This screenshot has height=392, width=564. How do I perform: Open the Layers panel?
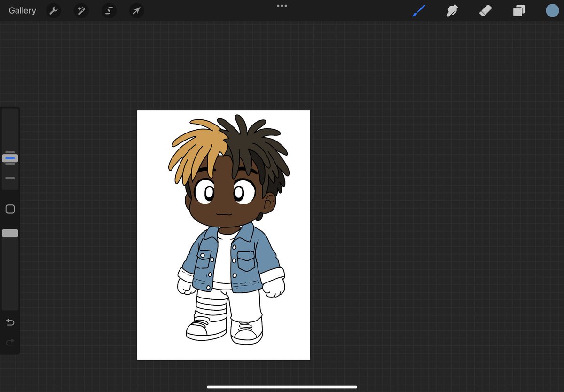pos(519,11)
